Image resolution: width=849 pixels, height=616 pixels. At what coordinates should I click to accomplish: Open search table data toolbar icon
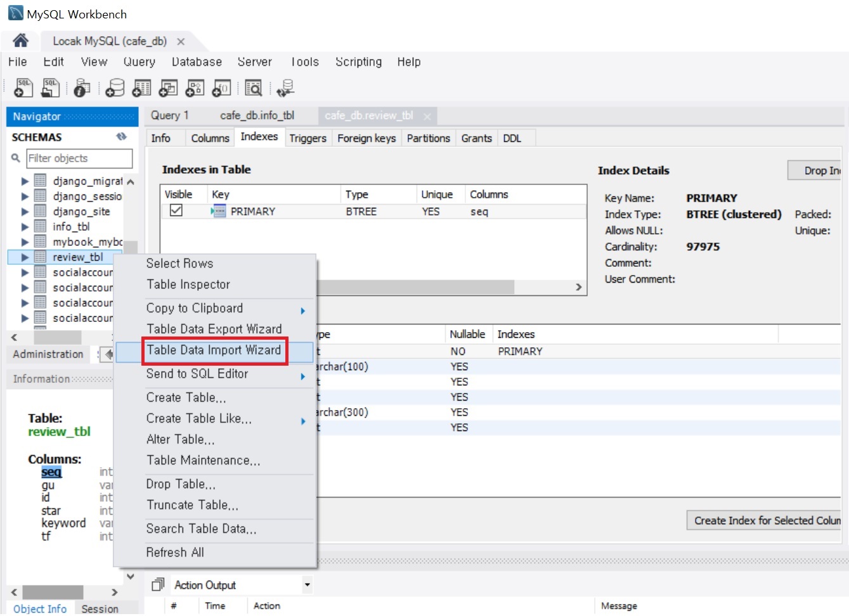[254, 88]
